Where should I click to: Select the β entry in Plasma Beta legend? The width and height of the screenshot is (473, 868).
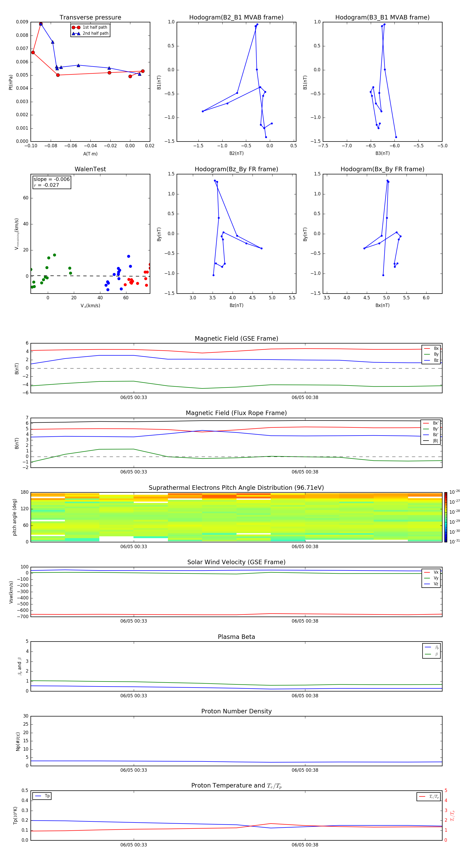[431, 654]
